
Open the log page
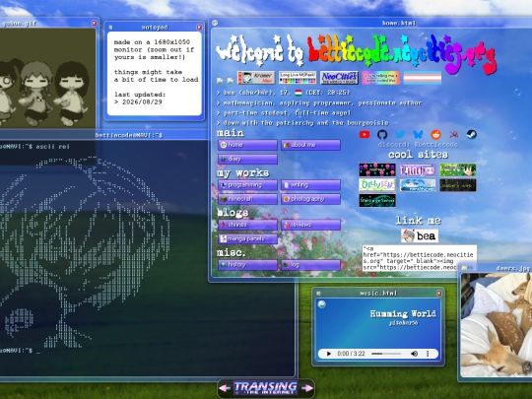[310, 265]
